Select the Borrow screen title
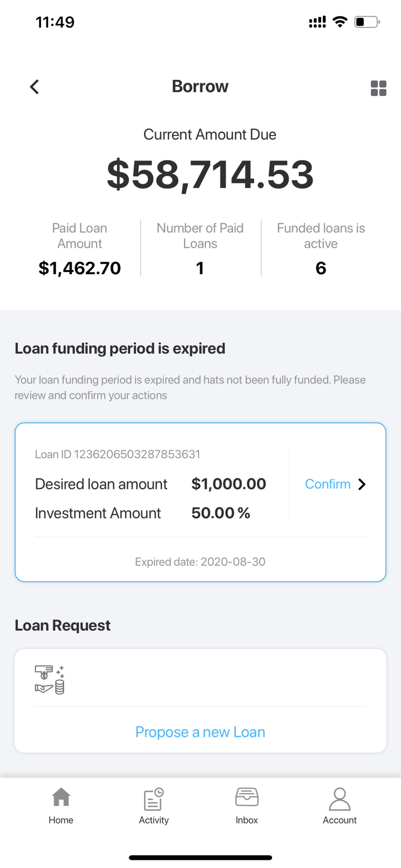This screenshot has width=401, height=868. [x=200, y=86]
